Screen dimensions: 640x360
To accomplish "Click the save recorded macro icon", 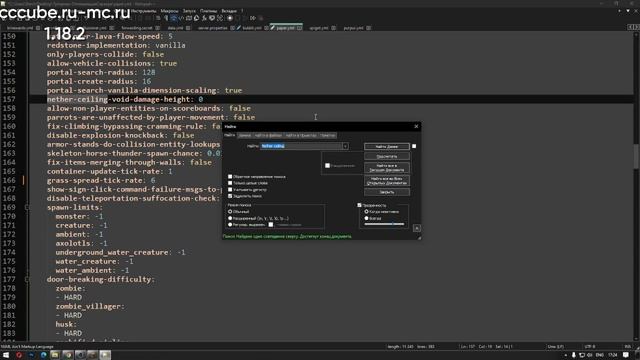I will coord(261,18).
